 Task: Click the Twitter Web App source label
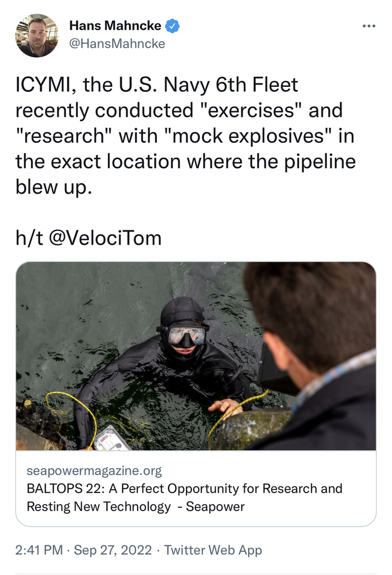pos(213,550)
